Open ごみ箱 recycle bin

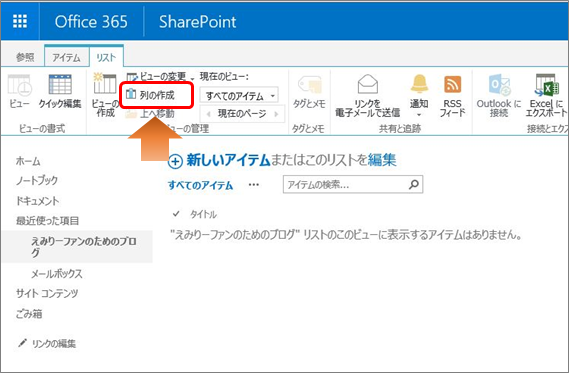(x=29, y=313)
